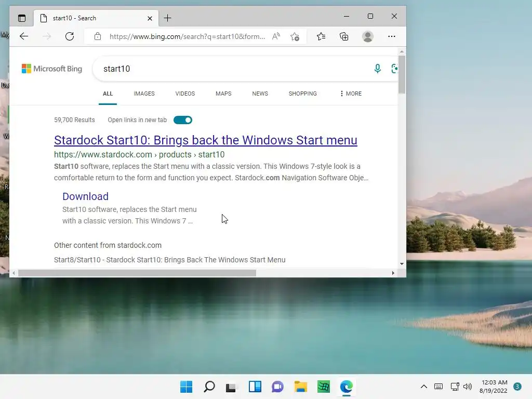The width and height of the screenshot is (532, 399).
Task: Click the scroll right arrow
Action: [x=393, y=273]
